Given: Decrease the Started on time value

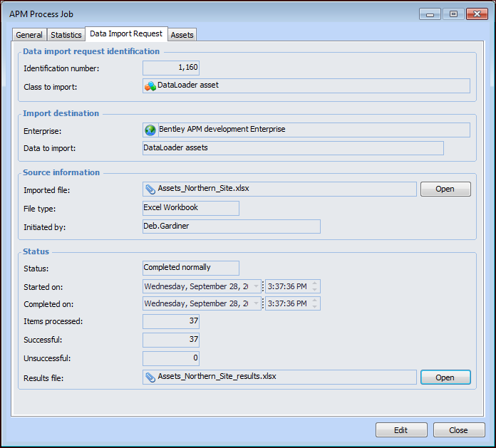Looking at the screenshot, I should click(314, 289).
